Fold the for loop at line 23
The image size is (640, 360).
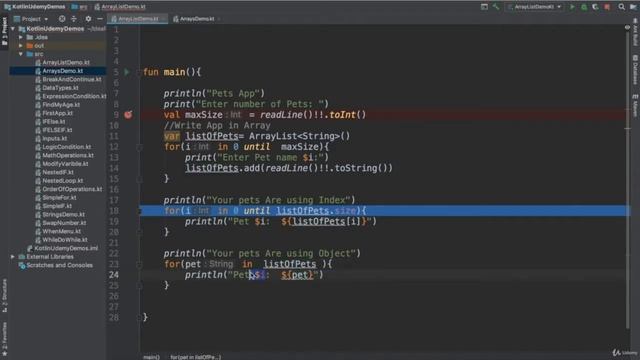point(139,264)
